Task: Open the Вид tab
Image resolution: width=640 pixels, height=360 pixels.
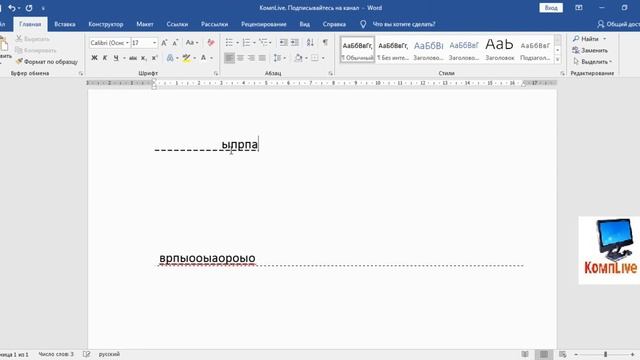Action: (304, 24)
